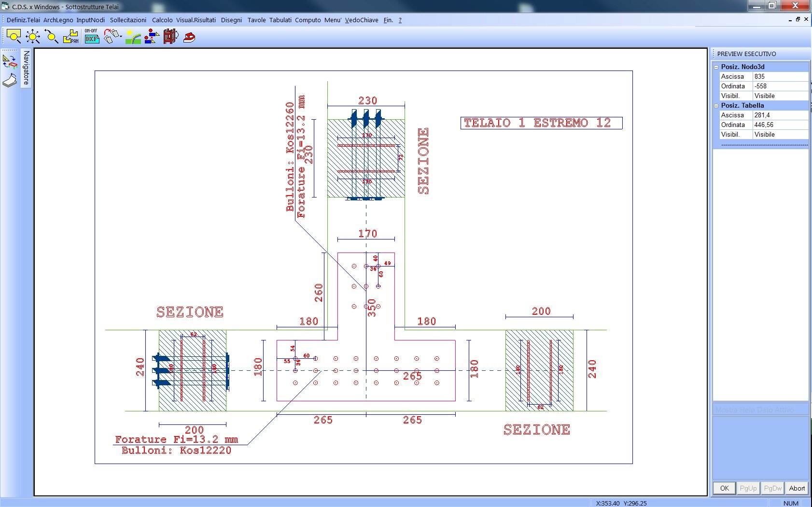Viewport: 812px width, 507px height.
Task: Click the stacked sheets icon in sidebar
Action: [10, 80]
